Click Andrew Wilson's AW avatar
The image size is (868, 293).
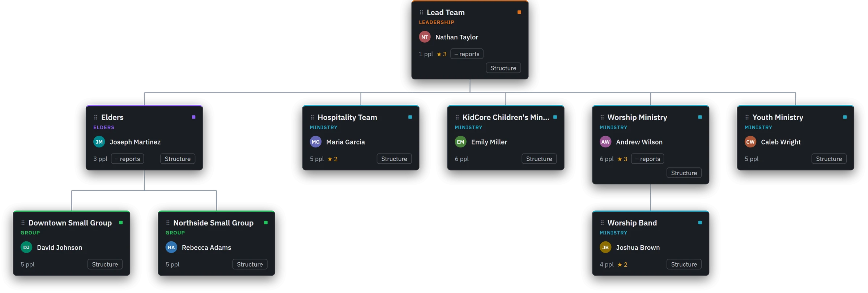coord(605,142)
